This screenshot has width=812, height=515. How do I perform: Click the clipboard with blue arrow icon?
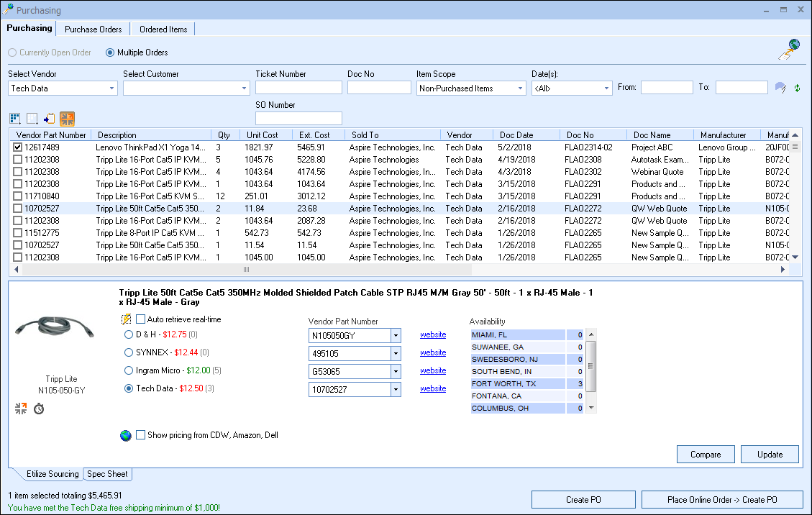[x=49, y=119]
